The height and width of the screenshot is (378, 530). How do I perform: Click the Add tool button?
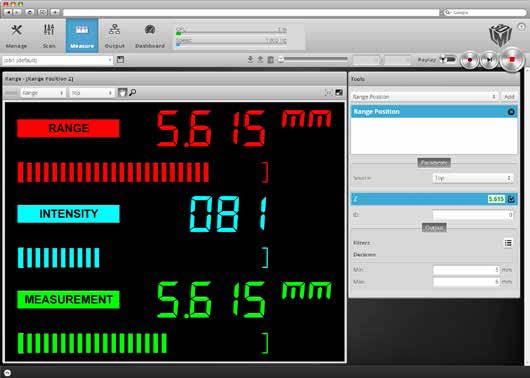tap(509, 97)
